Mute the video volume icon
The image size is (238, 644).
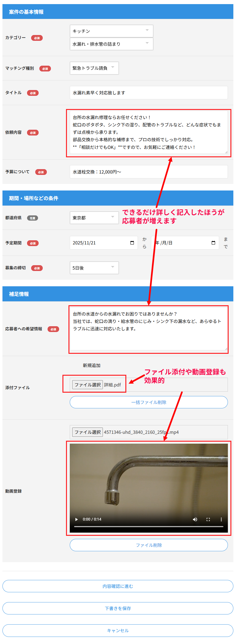click(195, 519)
